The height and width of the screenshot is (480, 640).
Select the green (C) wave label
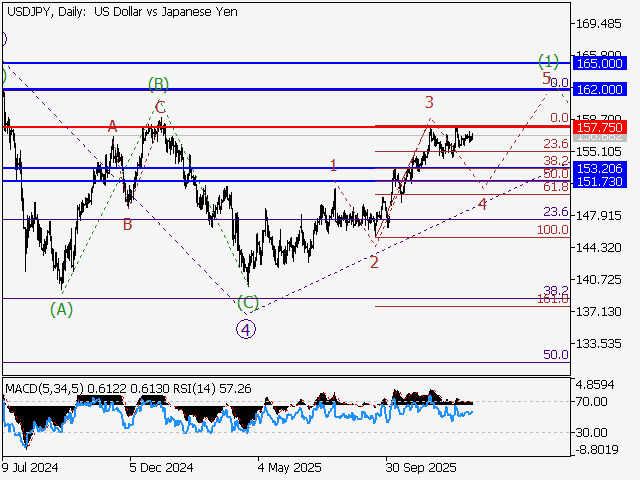pos(247,301)
